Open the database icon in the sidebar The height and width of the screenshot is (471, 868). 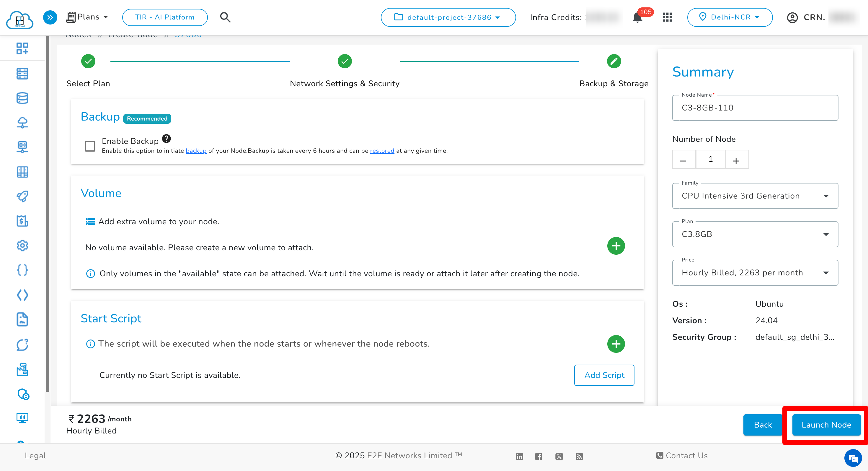[22, 98]
